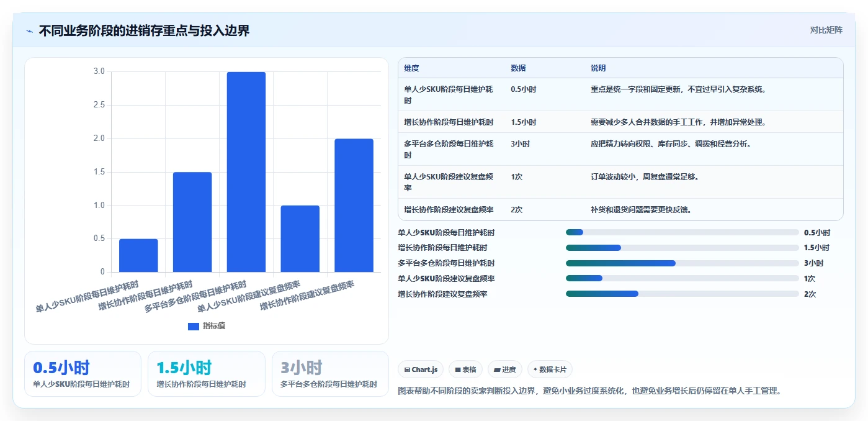This screenshot has height=421, width=868.
Task: Click the icon inside the Chart.js chip
Action: (x=407, y=369)
